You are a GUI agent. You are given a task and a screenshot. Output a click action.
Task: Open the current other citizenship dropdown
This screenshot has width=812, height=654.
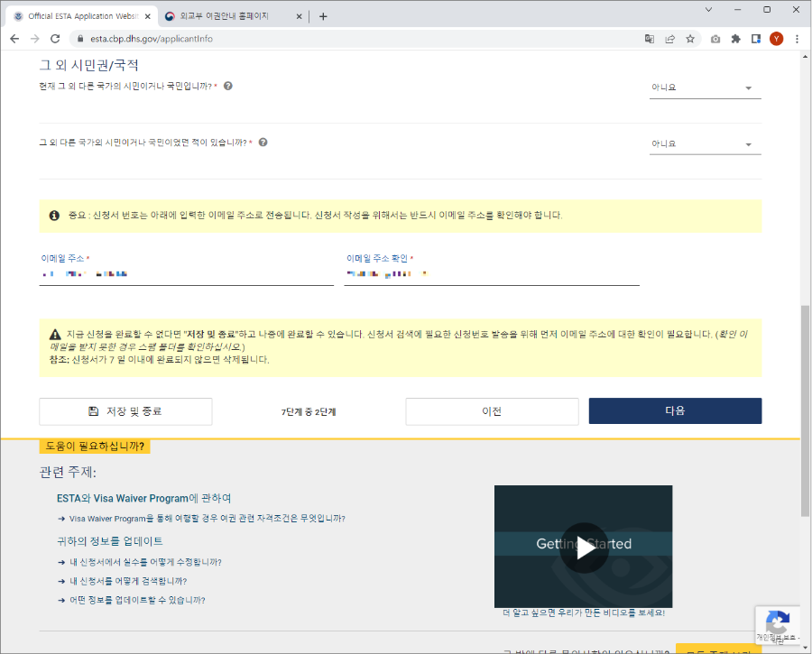[706, 88]
